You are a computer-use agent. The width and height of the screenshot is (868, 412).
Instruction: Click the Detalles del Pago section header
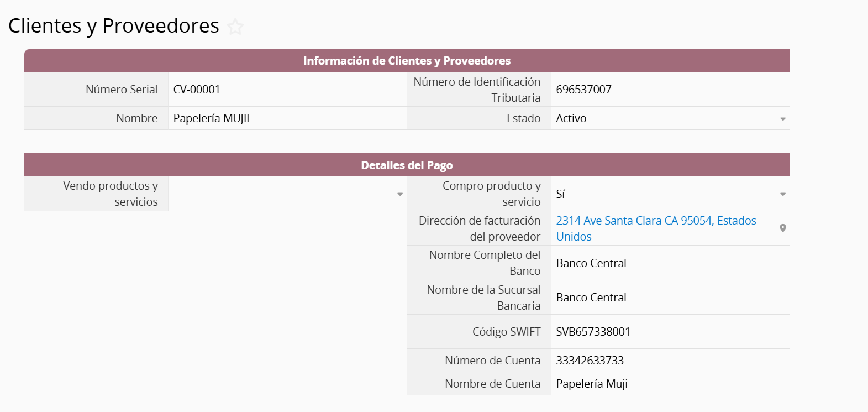coord(407,165)
